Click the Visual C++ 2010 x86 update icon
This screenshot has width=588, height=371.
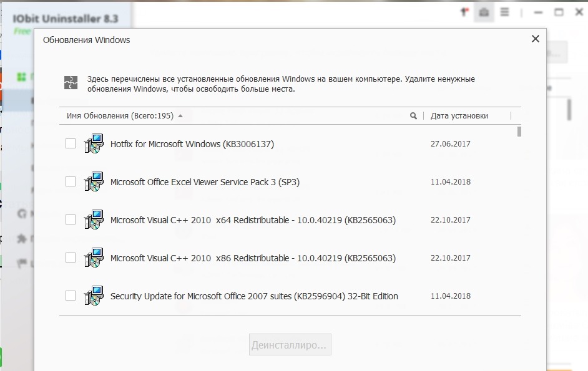[94, 258]
